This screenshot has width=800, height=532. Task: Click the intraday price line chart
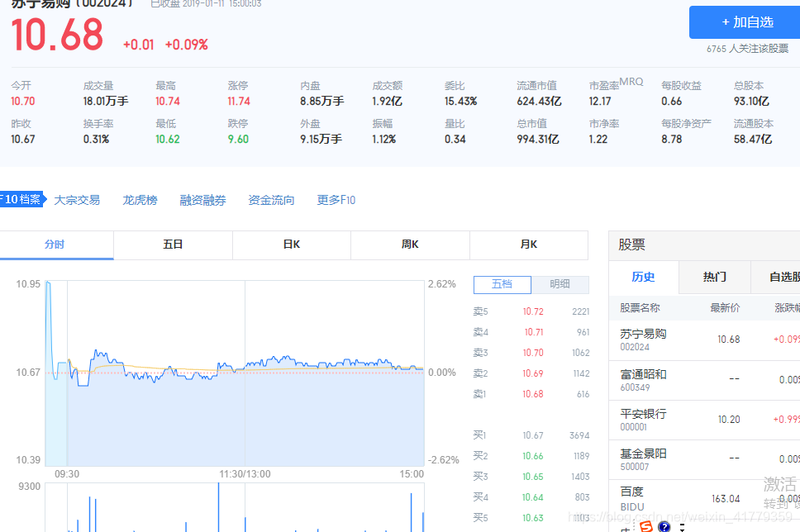pyautogui.click(x=235, y=373)
